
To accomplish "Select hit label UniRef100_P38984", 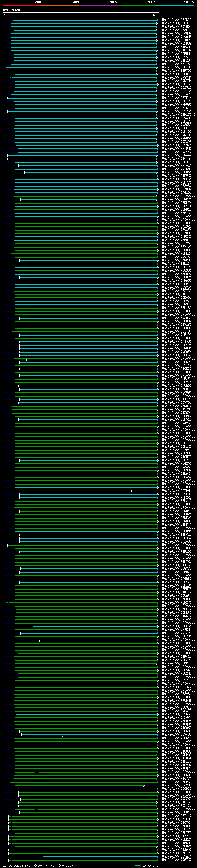I will point(177,694).
